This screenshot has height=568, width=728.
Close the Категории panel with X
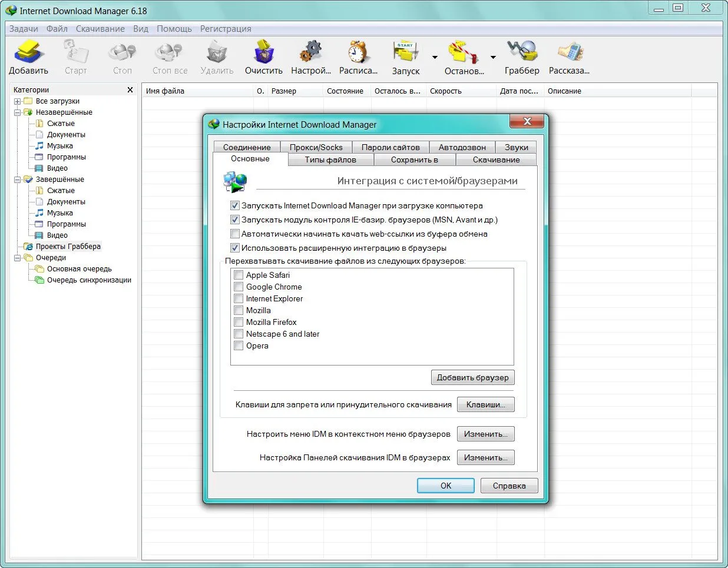[130, 90]
